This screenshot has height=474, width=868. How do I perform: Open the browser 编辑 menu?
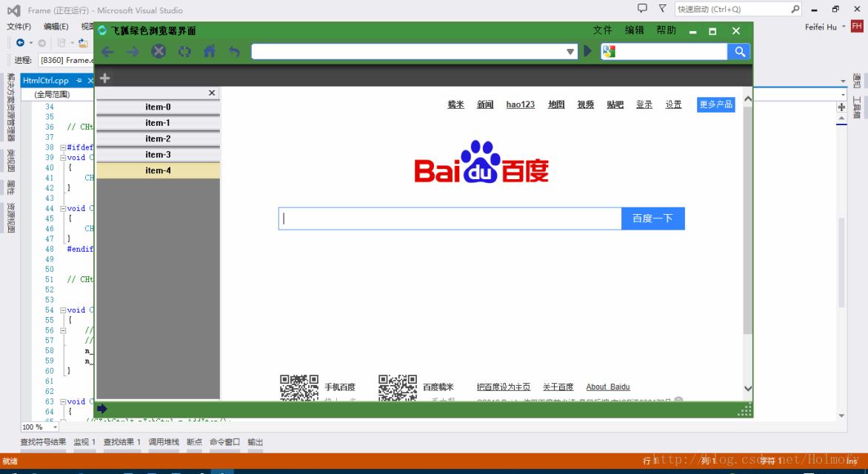coord(635,30)
